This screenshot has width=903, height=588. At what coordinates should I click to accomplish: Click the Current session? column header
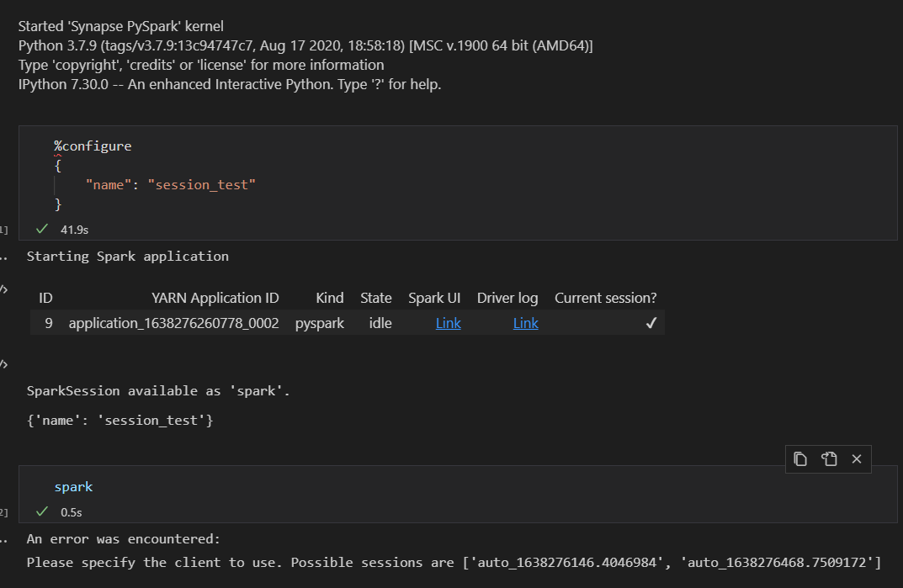[606, 298]
